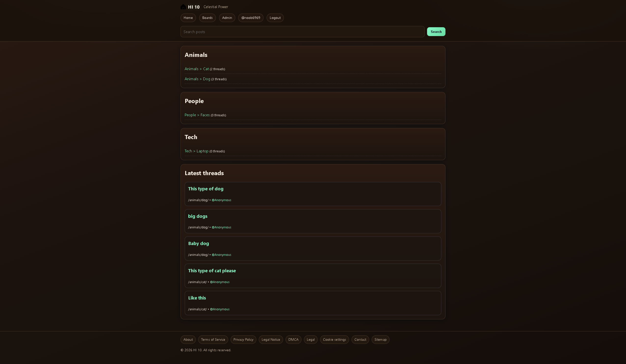
Task: Open the Tech > Laptop board
Action: [196, 151]
